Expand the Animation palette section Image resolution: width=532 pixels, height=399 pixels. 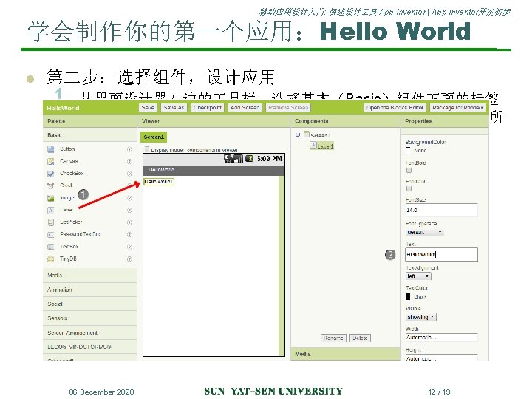click(90, 290)
